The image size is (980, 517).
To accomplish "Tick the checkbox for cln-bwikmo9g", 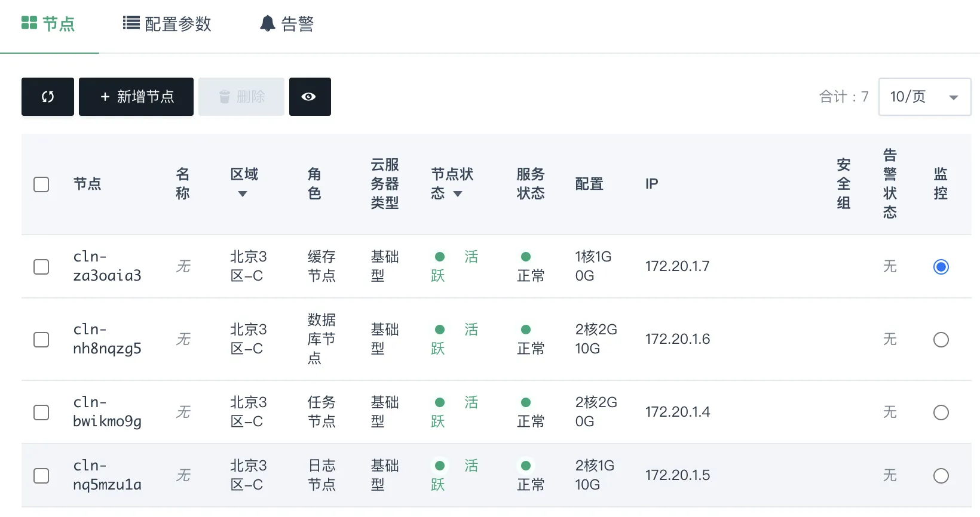I will tap(41, 413).
